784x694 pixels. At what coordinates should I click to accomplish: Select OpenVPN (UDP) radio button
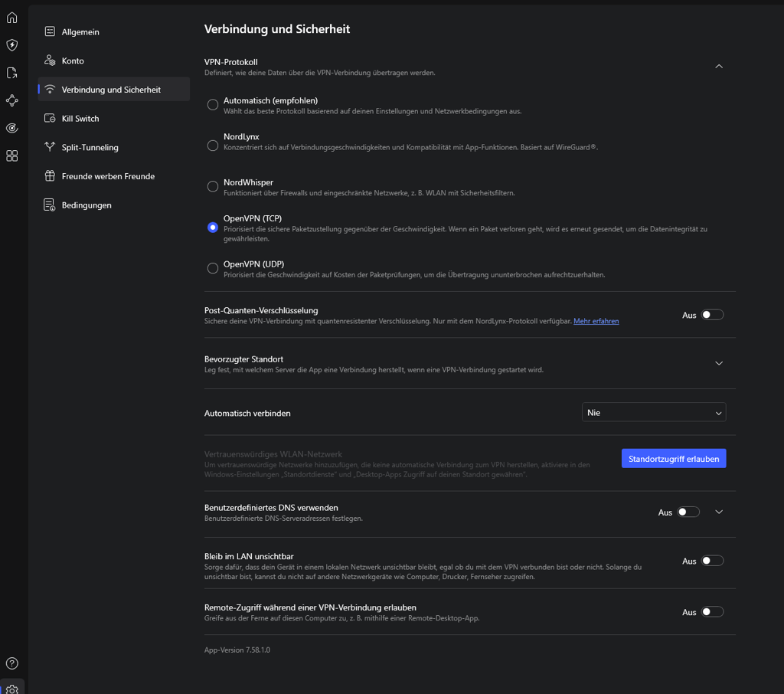coord(213,268)
